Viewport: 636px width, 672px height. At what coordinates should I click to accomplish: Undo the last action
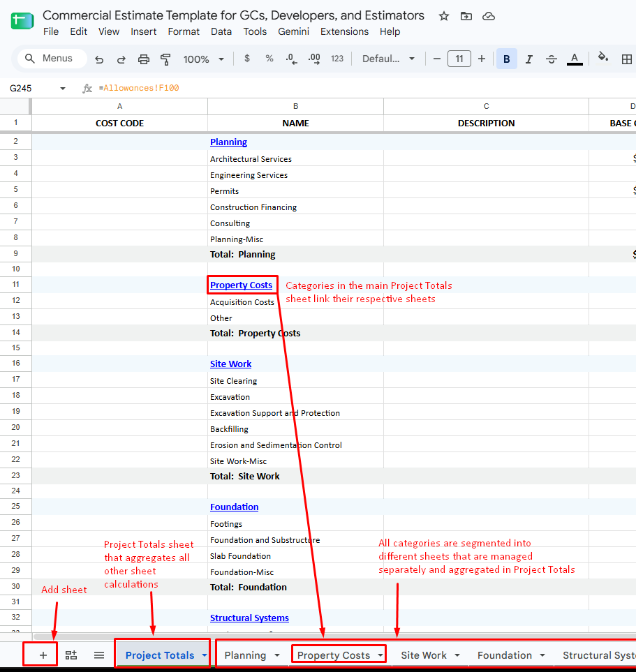coord(99,59)
